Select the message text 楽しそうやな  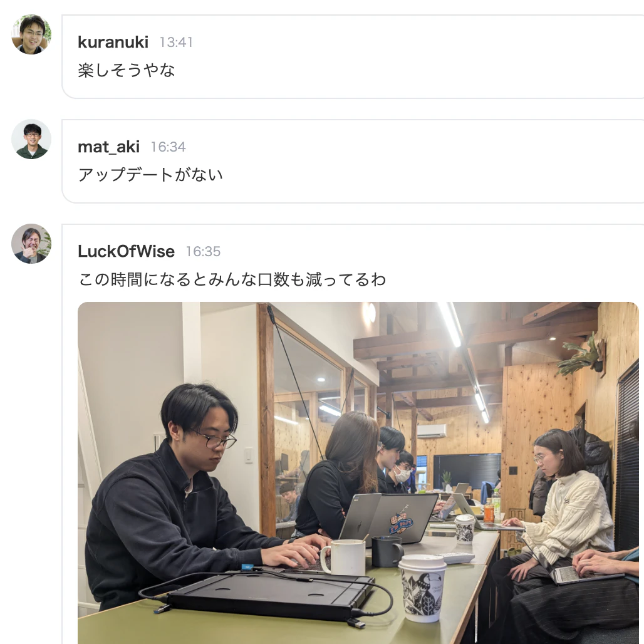tap(127, 70)
